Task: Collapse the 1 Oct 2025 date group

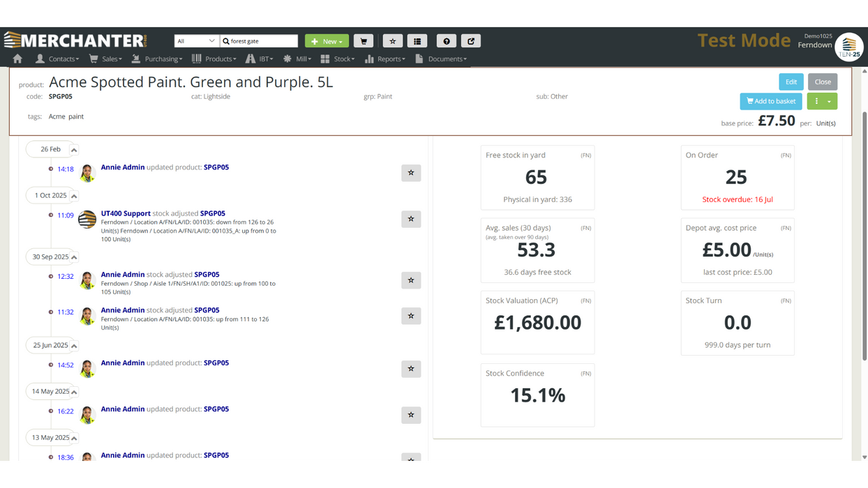Action: click(x=73, y=196)
